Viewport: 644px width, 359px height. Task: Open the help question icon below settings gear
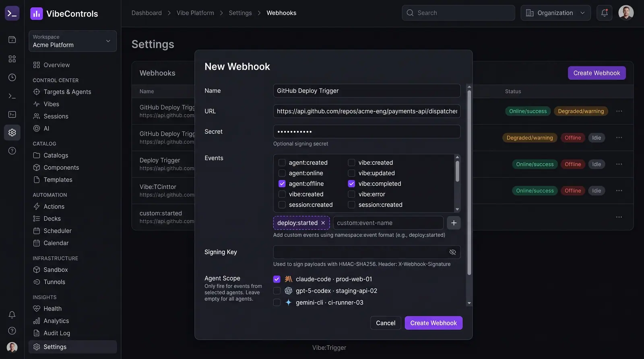tap(12, 151)
